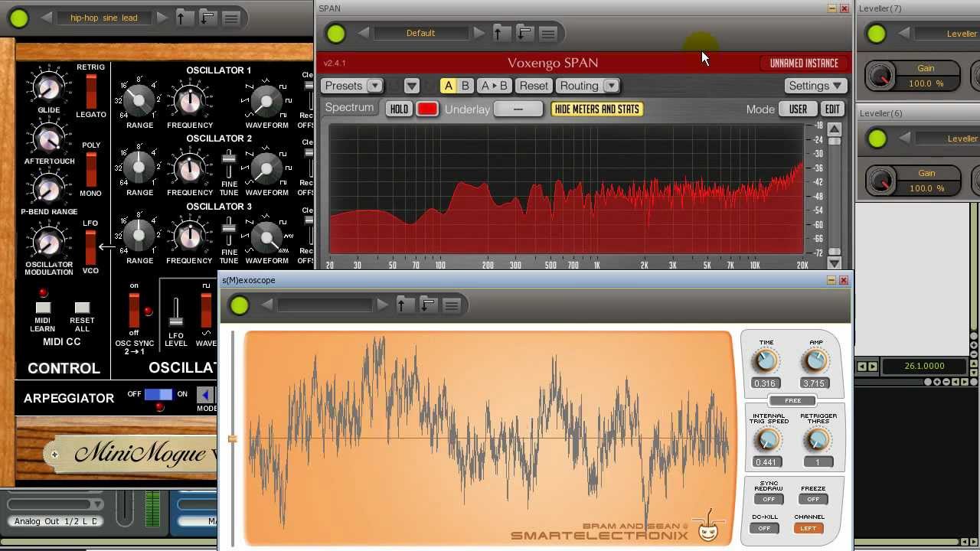Click RESET ALL button in MiniMogue
This screenshot has width=980, height=551.
point(82,308)
